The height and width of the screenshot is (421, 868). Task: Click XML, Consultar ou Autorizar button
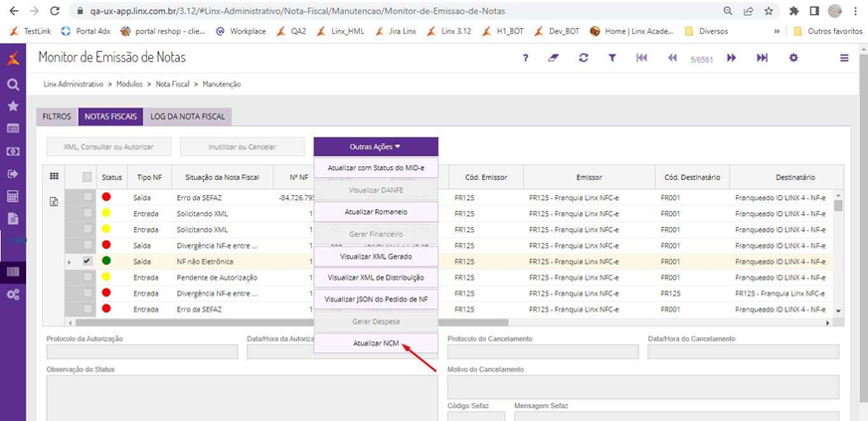108,146
